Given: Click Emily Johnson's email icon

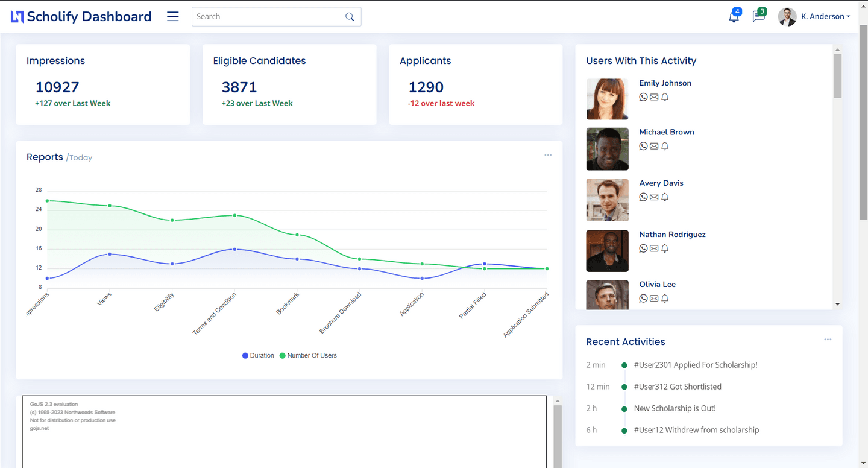Looking at the screenshot, I should pos(654,97).
